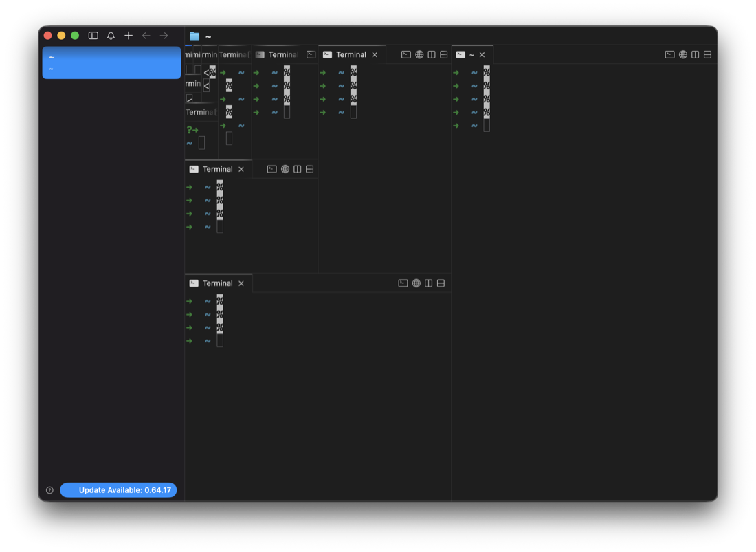Open browser globe icon in rightmost ~ pane
Screen dimensions: 756x552
[x=682, y=54]
